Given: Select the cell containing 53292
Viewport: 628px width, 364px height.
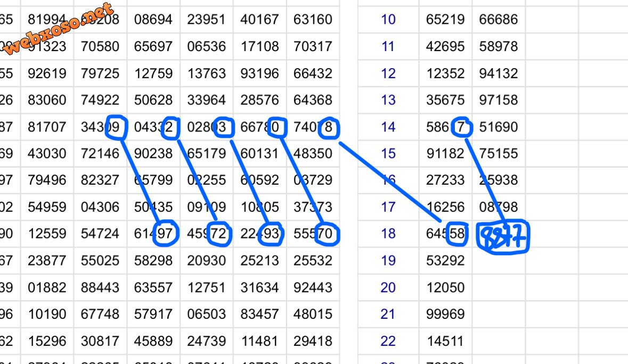Looking at the screenshot, I should click(x=445, y=261).
